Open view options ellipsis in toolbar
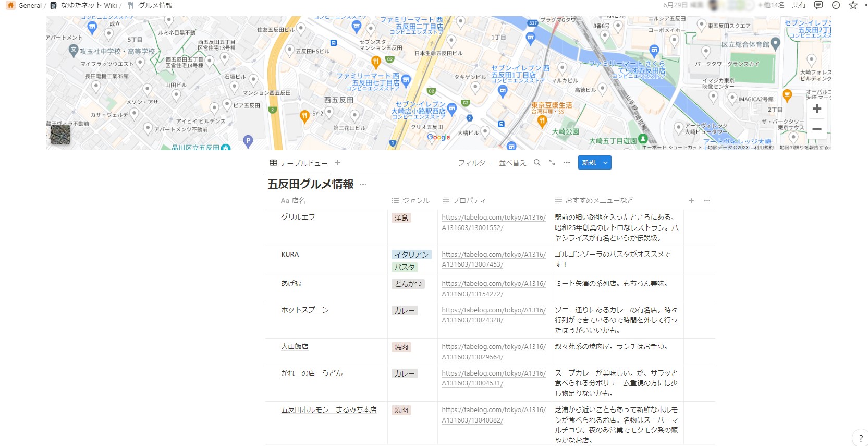Image resolution: width=868 pixels, height=446 pixels. [x=567, y=163]
